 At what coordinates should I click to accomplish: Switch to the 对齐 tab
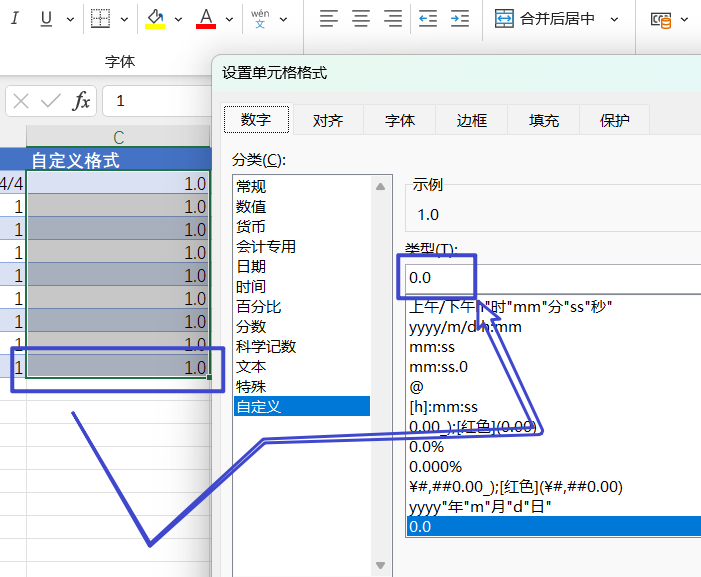[x=328, y=121]
